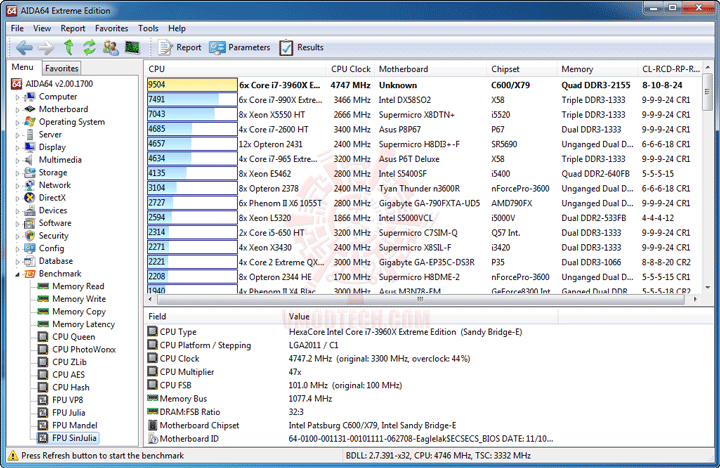This screenshot has width=720, height=468.
Task: Go back with the blue left arrow
Action: (24, 47)
